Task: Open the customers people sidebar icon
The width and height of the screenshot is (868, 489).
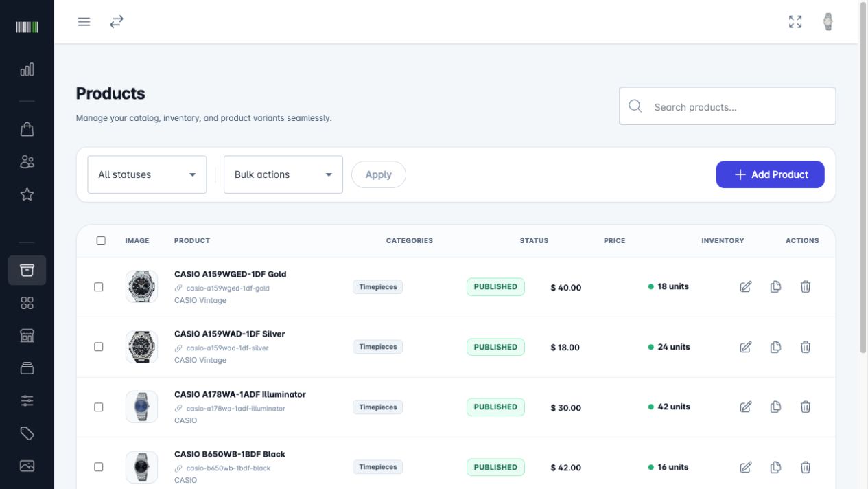Action: pos(27,161)
